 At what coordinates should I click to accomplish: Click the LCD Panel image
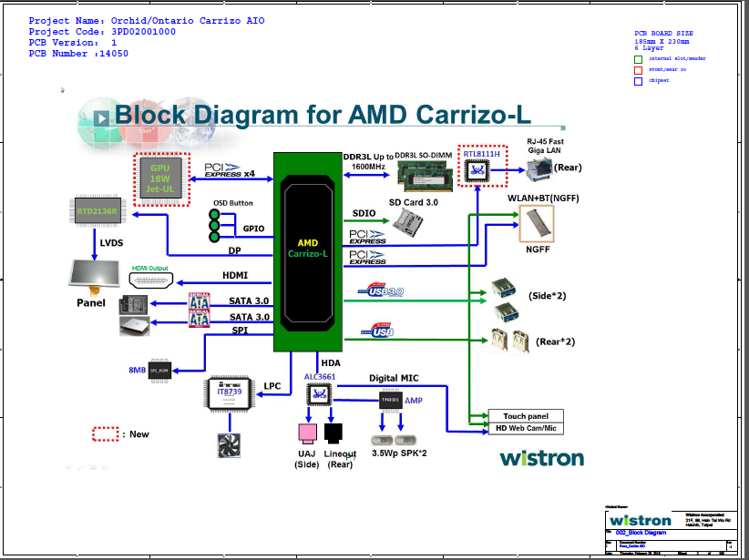pyautogui.click(x=95, y=278)
